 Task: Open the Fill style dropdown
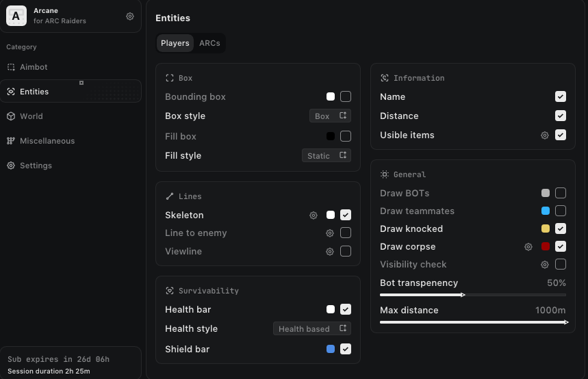327,156
